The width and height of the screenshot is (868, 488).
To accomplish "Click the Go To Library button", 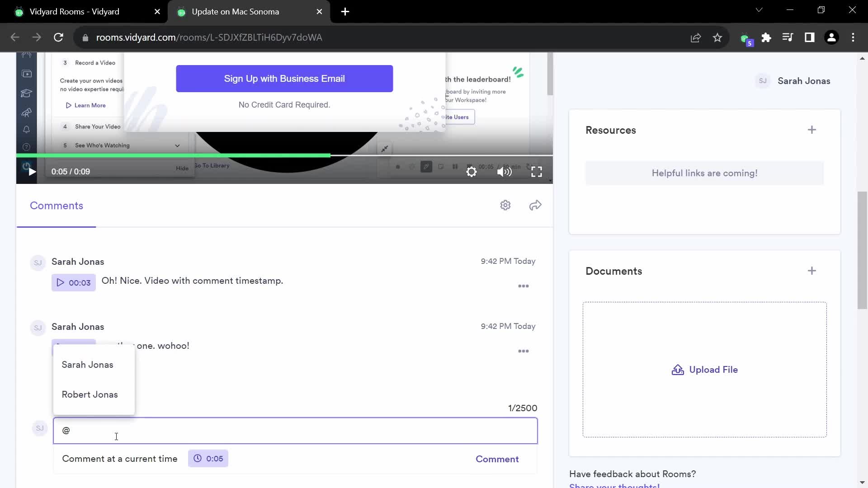I will tap(213, 166).
